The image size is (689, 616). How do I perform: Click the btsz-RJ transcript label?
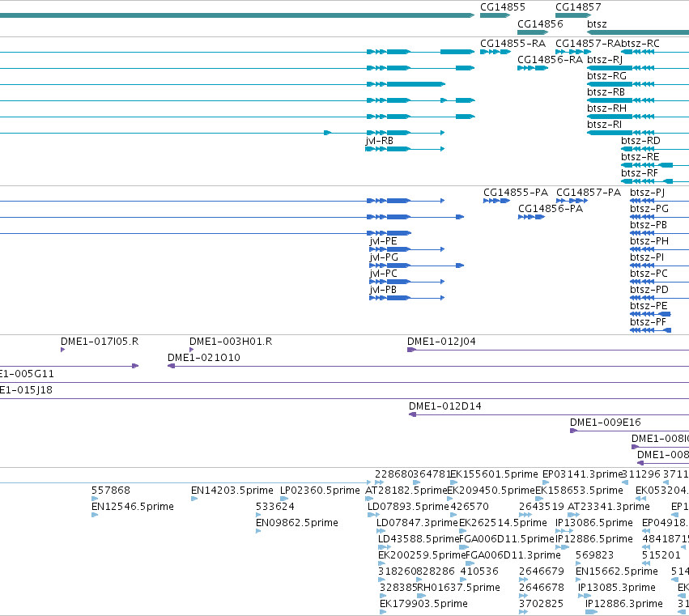coord(605,60)
